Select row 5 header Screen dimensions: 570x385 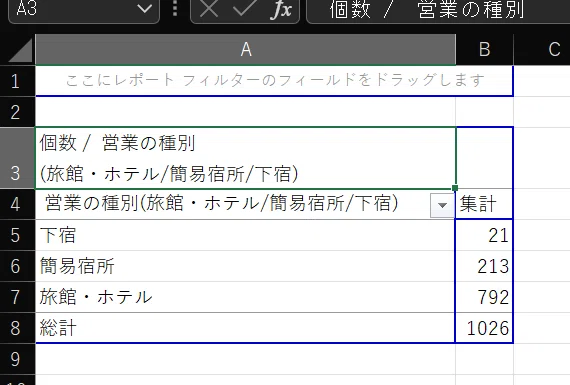(x=17, y=235)
